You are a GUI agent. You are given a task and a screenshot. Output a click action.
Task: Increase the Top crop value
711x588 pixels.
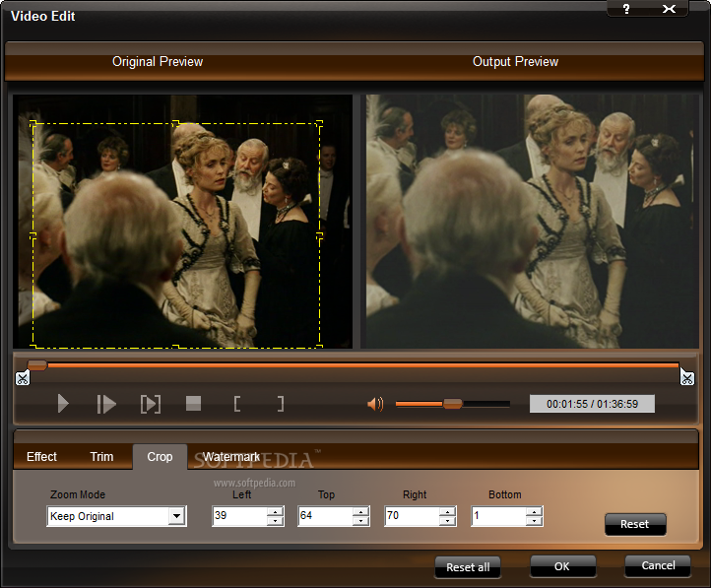[x=361, y=511]
